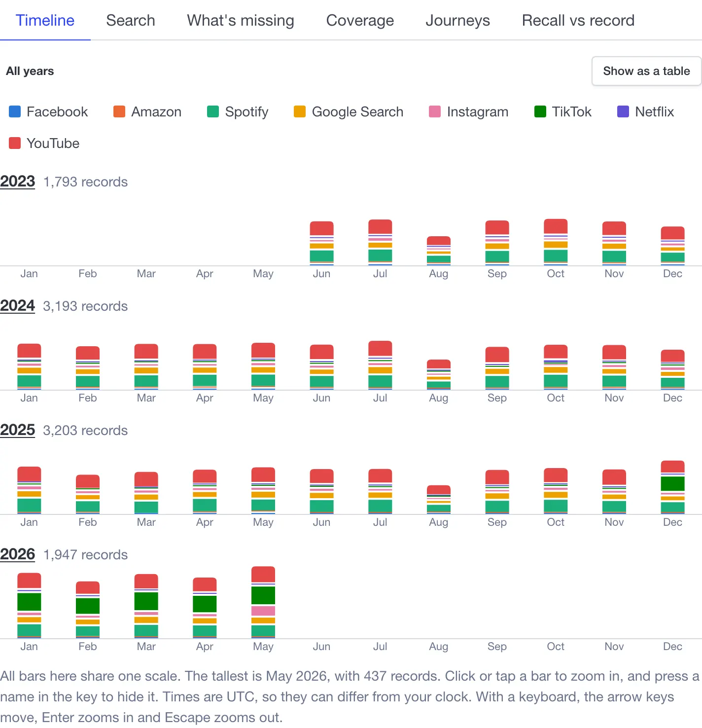Click the tallest May 2026 bar
Image resolution: width=702 pixels, height=728 pixels.
(263, 603)
